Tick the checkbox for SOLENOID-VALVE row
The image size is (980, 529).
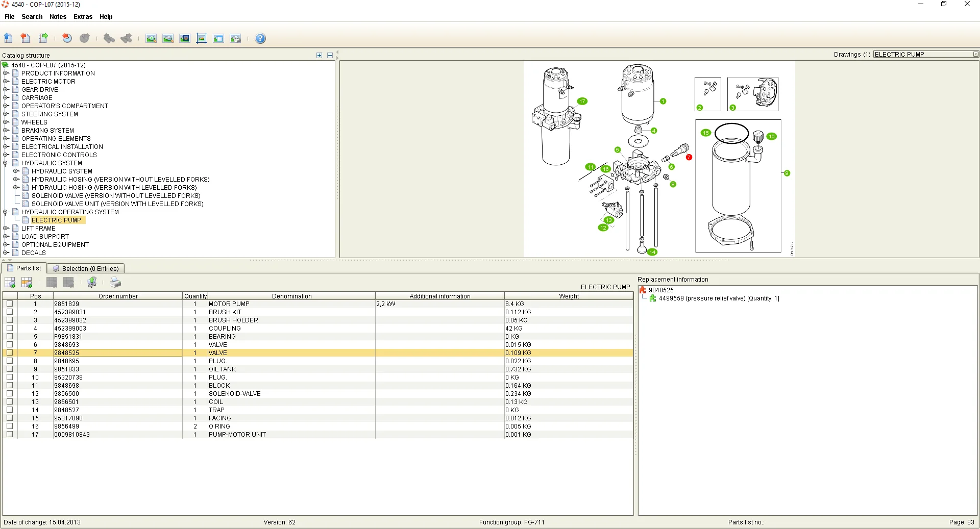(x=9, y=393)
